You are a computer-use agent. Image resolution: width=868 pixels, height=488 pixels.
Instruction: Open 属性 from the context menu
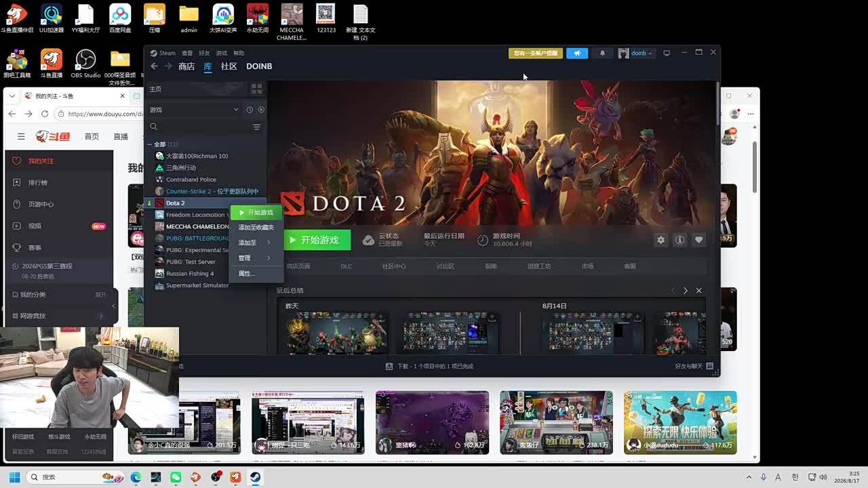click(256, 274)
